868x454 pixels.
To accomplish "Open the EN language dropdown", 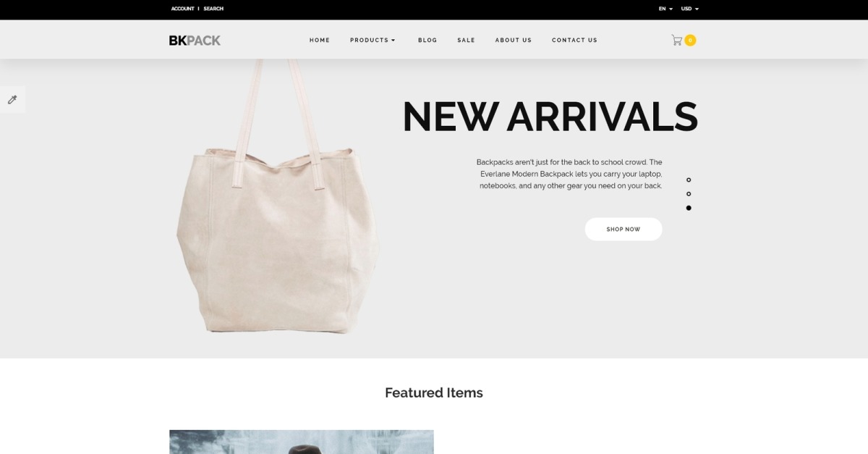I will point(665,9).
